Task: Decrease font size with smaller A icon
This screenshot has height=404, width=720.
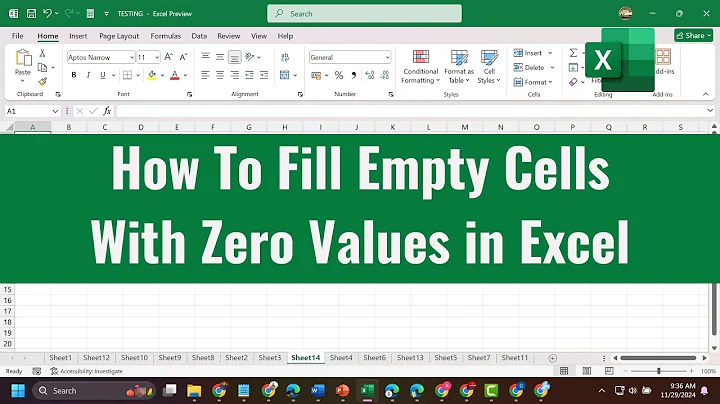Action: [183, 57]
